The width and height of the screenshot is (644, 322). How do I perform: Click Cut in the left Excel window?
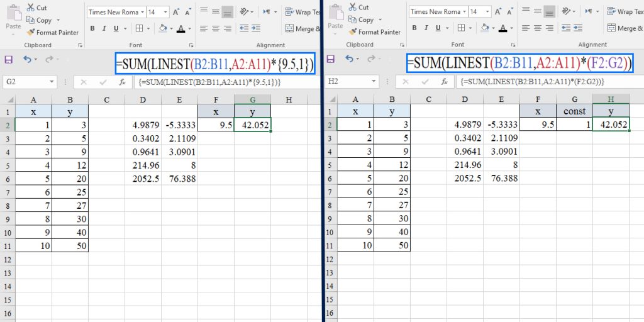[x=36, y=8]
